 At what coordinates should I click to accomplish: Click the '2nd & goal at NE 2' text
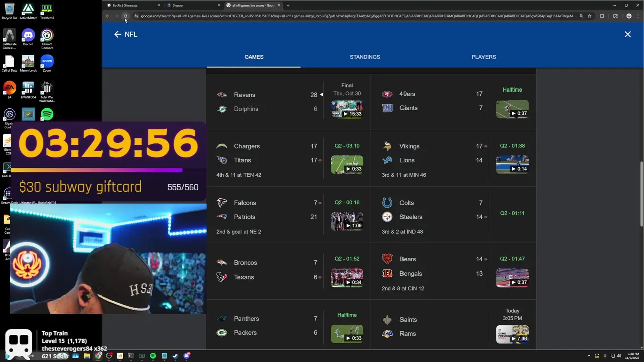[238, 232]
